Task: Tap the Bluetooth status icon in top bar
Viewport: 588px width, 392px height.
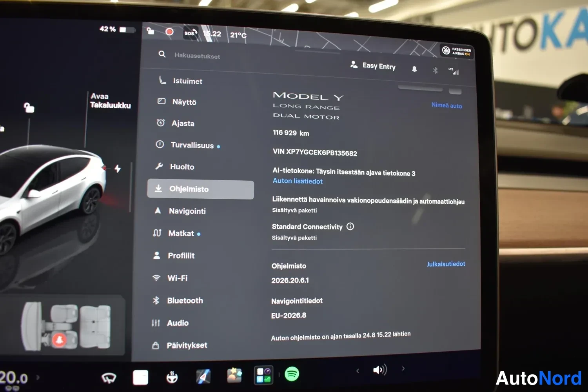Action: (435, 71)
